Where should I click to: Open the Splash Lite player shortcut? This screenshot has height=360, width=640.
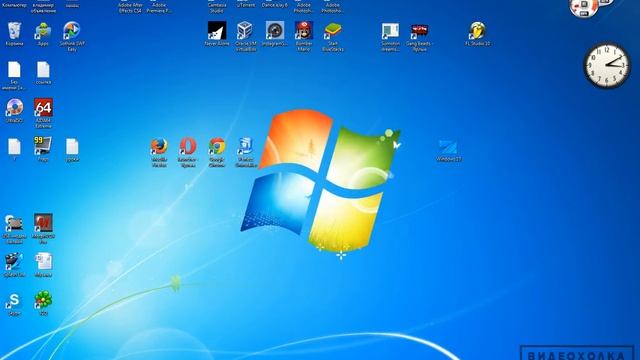click(x=14, y=262)
